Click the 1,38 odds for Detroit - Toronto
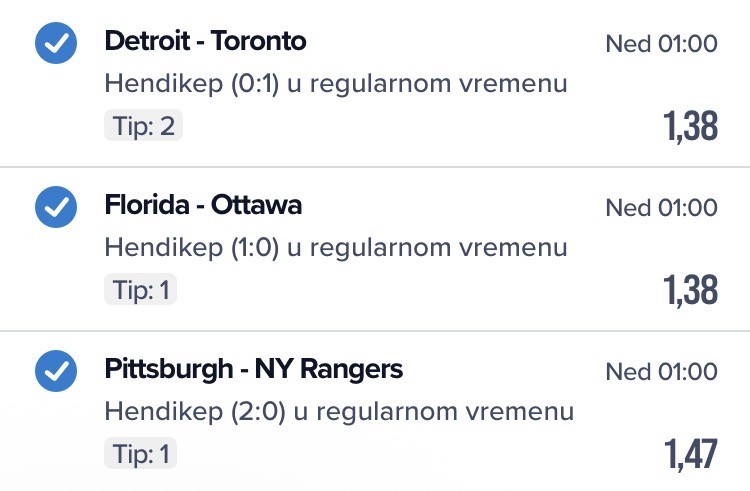Screen dimensions: 750x491 [x=690, y=126]
